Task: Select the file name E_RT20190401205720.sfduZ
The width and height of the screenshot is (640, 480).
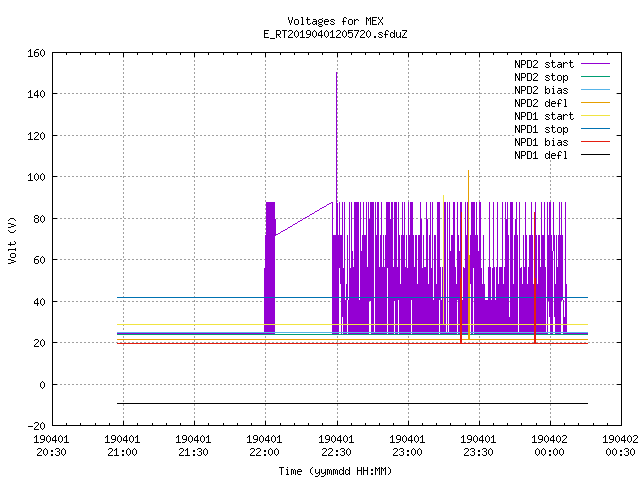Action: coord(335,34)
